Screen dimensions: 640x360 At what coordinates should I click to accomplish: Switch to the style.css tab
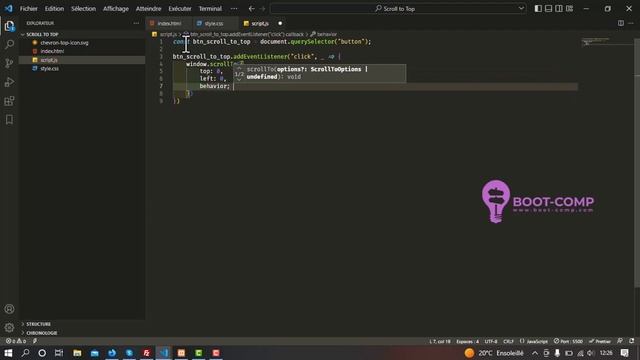click(214, 23)
